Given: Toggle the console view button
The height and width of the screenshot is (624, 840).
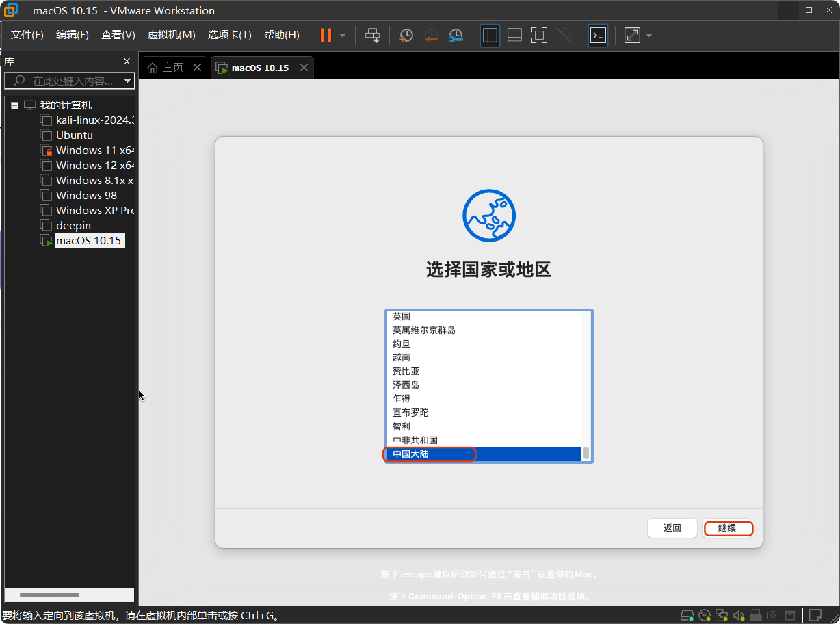Looking at the screenshot, I should point(597,35).
